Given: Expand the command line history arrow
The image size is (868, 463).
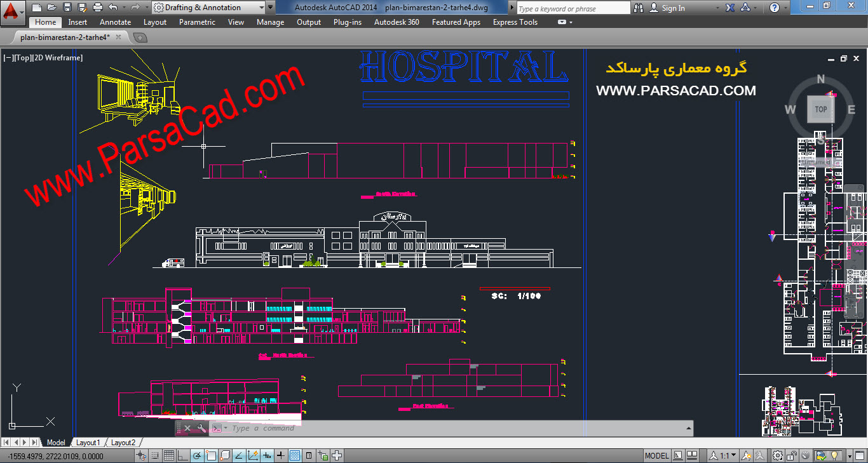Looking at the screenshot, I should click(688, 428).
